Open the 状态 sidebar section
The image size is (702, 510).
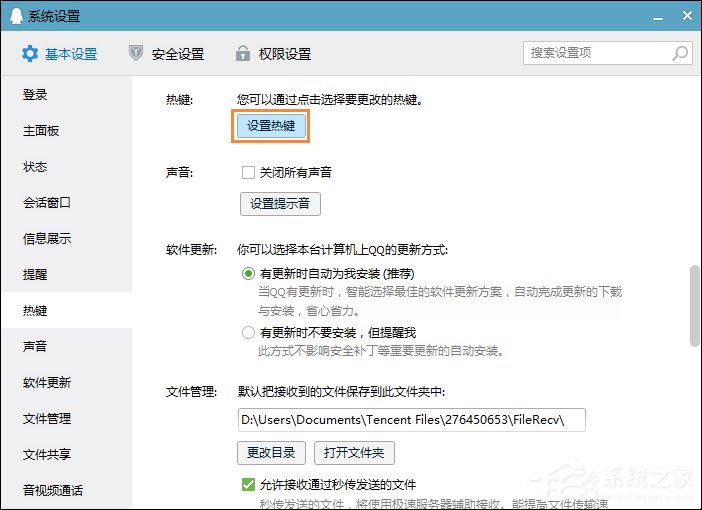pyautogui.click(x=67, y=167)
